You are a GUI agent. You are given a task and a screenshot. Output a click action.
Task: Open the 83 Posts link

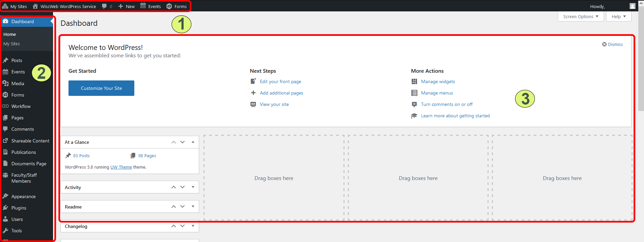coord(81,156)
